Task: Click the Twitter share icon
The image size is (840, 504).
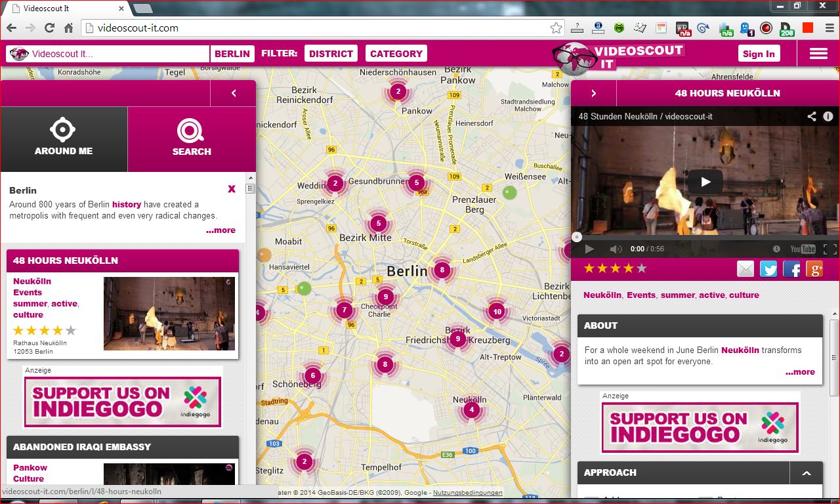Action: point(768,269)
